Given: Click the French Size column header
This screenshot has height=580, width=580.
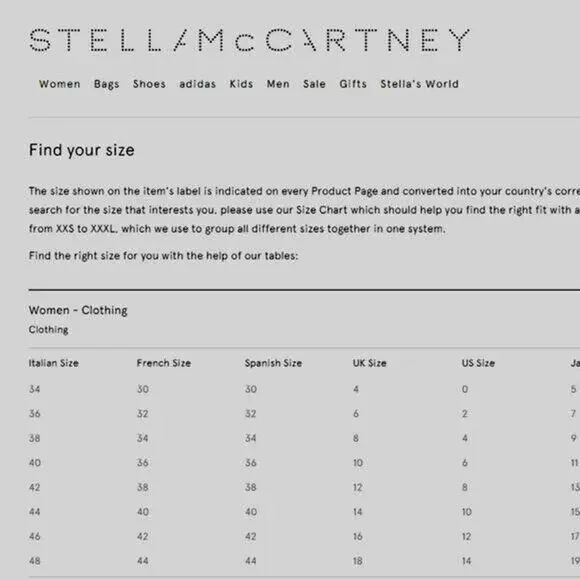Looking at the screenshot, I should coord(164,363).
